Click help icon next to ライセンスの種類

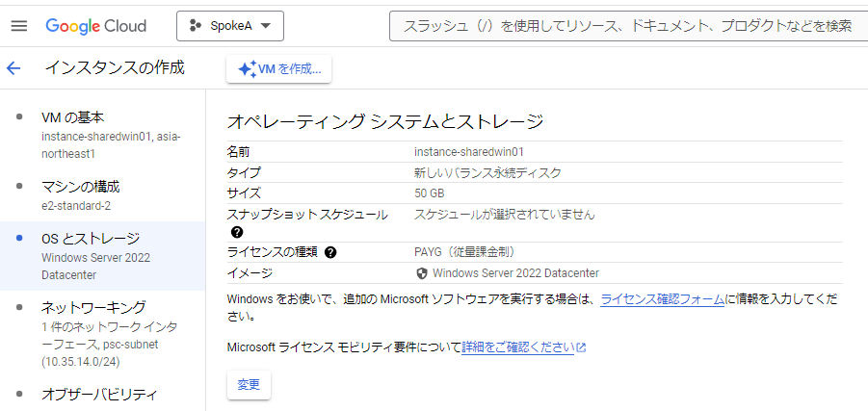click(x=330, y=252)
